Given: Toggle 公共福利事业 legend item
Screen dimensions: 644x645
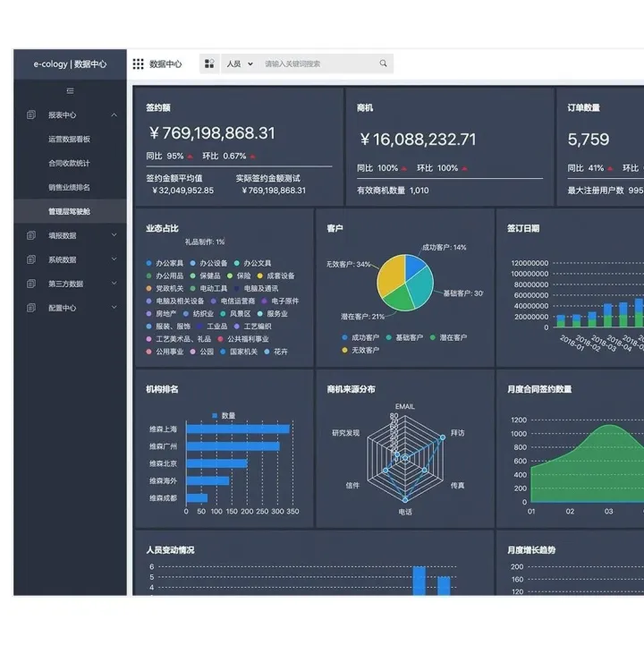Looking at the screenshot, I should coord(243,339).
